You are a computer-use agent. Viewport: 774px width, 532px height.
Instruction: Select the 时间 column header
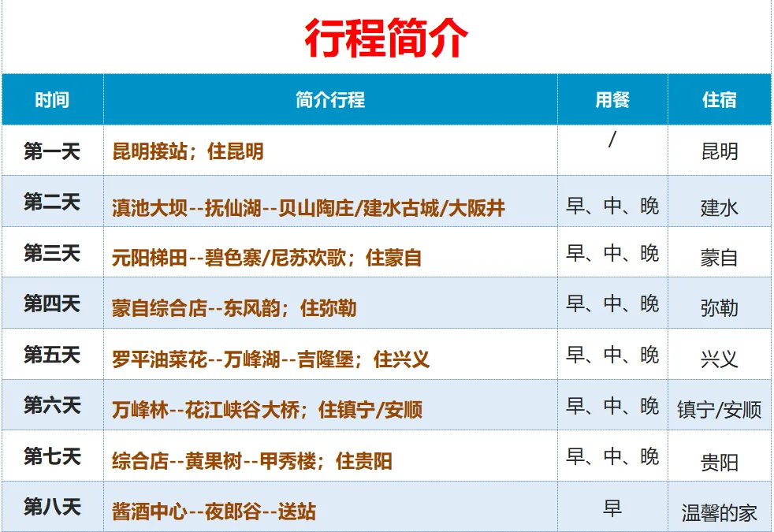pyautogui.click(x=52, y=100)
